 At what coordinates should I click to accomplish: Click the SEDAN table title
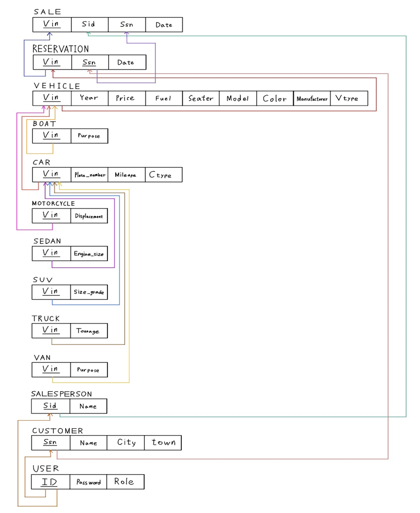[47, 241]
